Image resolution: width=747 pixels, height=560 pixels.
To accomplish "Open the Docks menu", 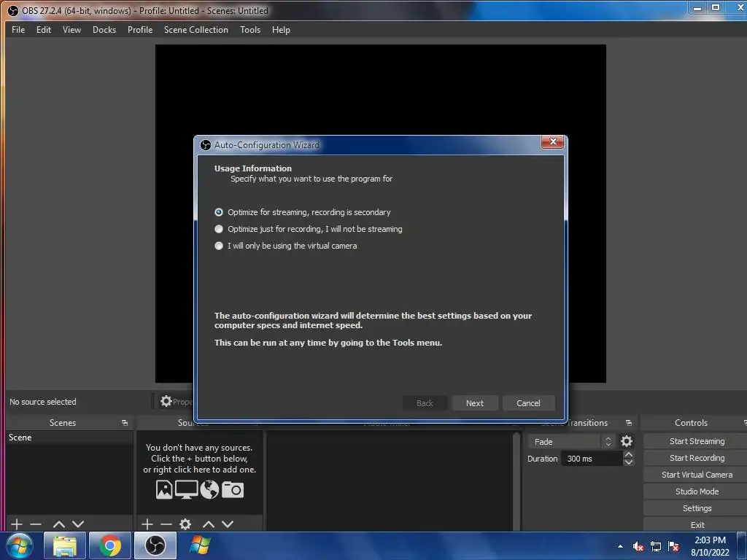I will [x=104, y=29].
